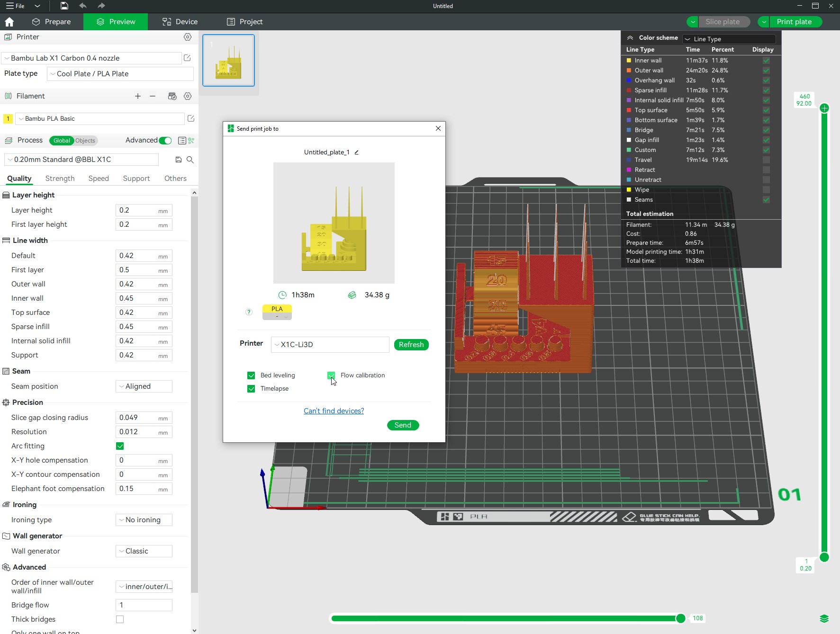Click the Send button
Viewport: 840px width, 634px height.
click(x=403, y=425)
